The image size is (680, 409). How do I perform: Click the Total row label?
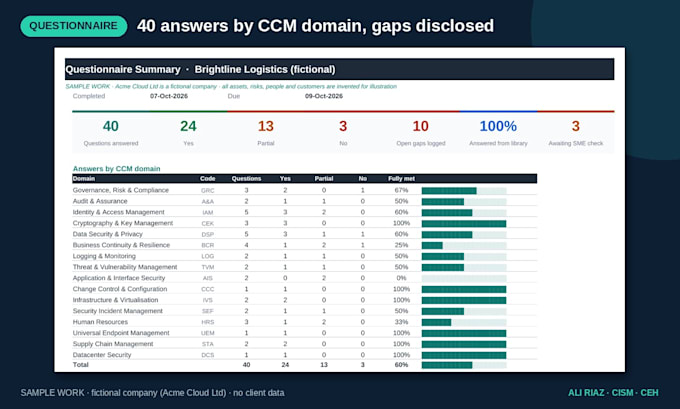(x=80, y=365)
